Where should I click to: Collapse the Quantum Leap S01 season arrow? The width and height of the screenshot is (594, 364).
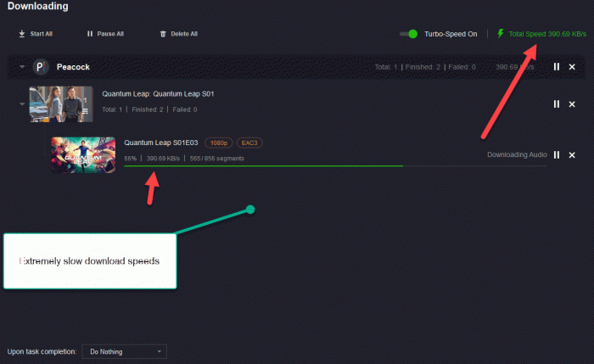click(22, 104)
